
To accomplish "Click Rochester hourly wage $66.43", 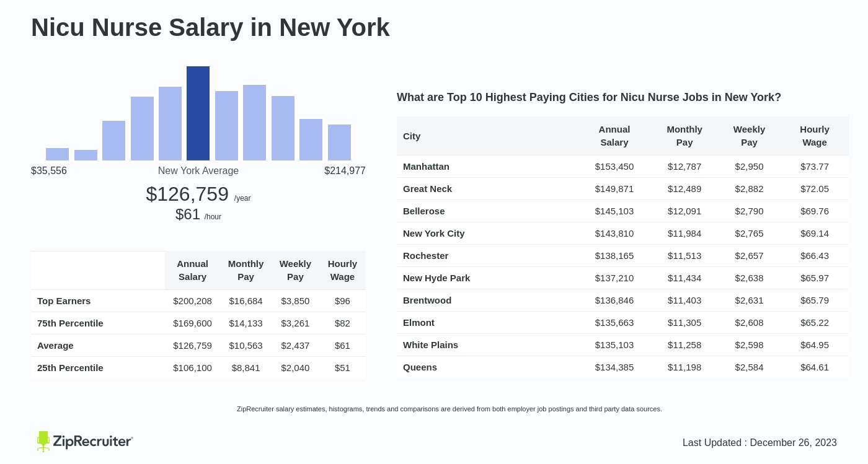I will coord(815,255).
